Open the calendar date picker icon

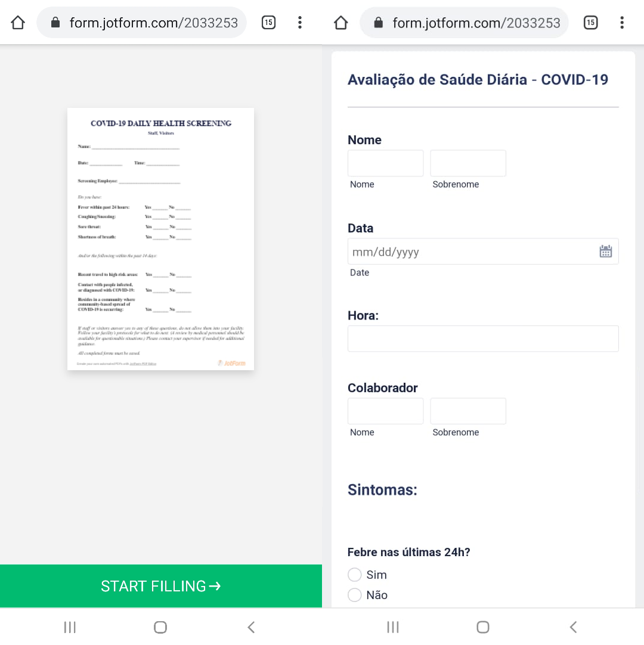pos(605,252)
